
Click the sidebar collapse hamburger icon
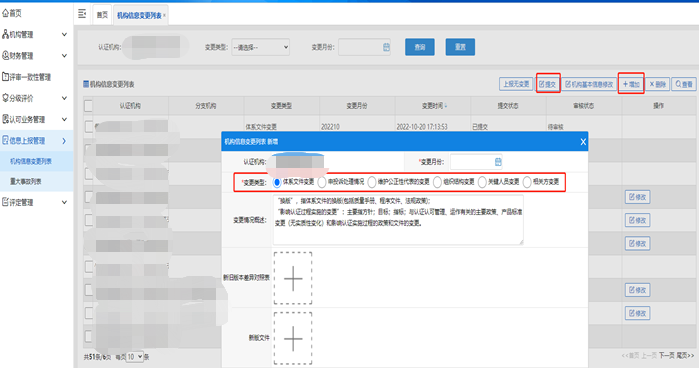coord(82,14)
